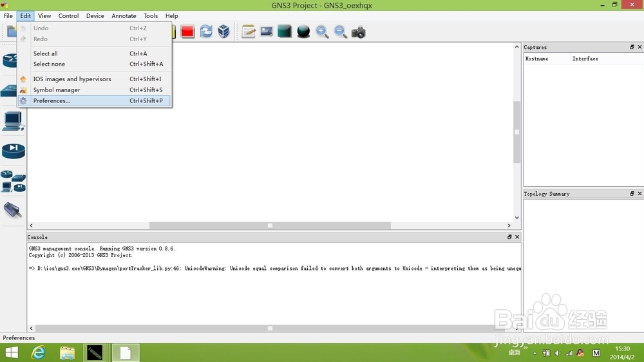Close the open Edit menu

[x=26, y=15]
